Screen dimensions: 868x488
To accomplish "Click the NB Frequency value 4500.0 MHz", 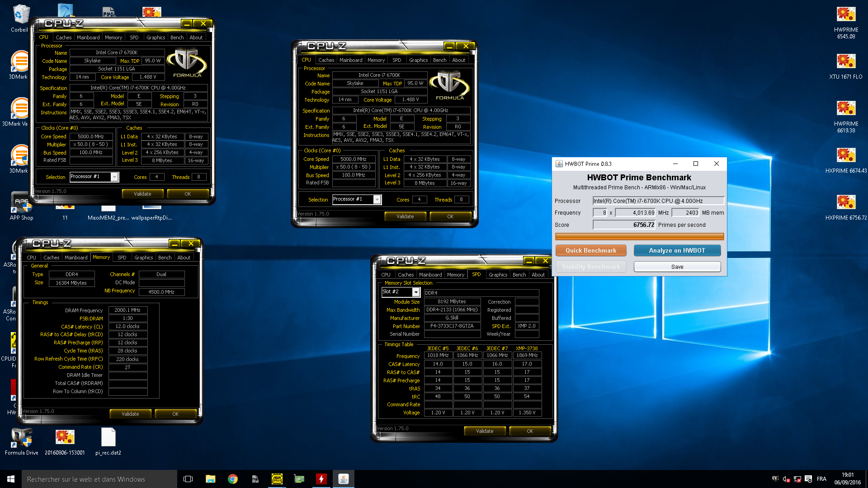I will (x=161, y=292).
